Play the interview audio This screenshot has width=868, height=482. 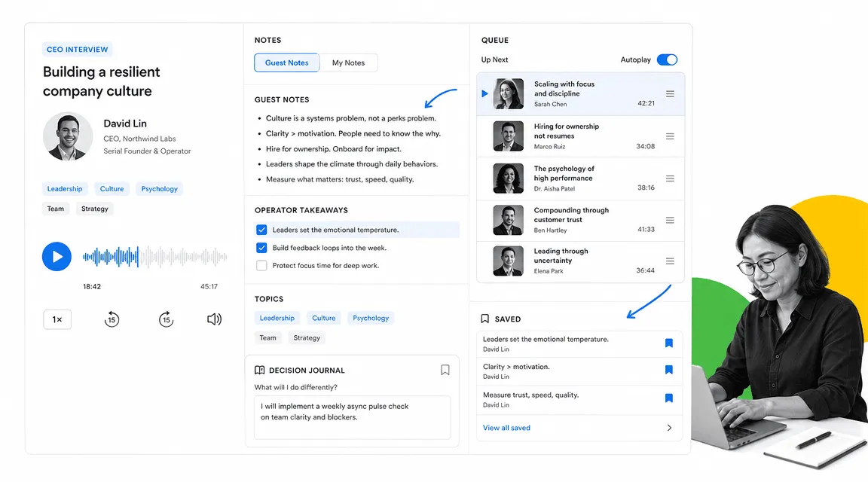click(57, 256)
